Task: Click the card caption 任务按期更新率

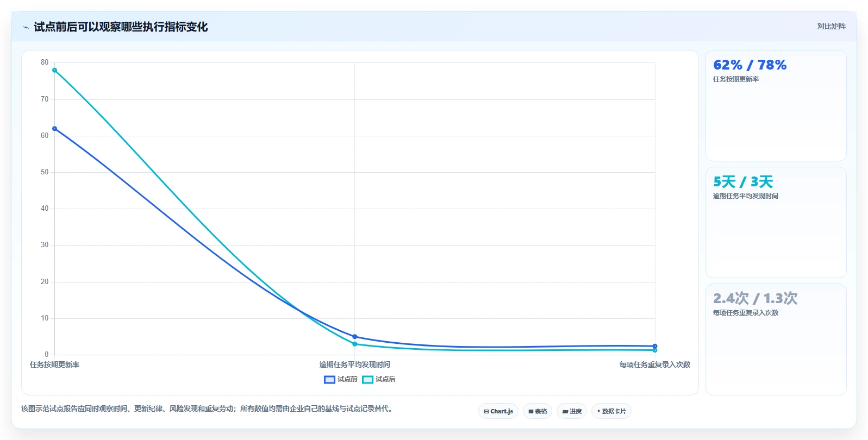Action: [x=736, y=79]
